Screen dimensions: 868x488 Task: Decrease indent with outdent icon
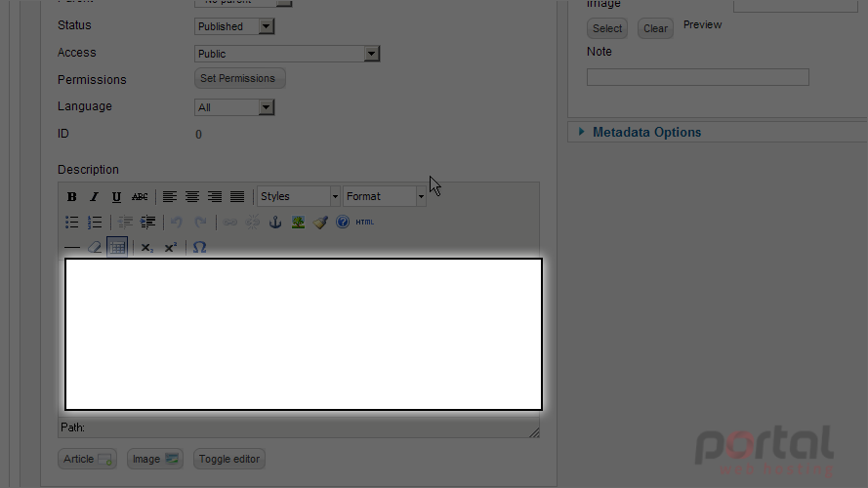125,222
